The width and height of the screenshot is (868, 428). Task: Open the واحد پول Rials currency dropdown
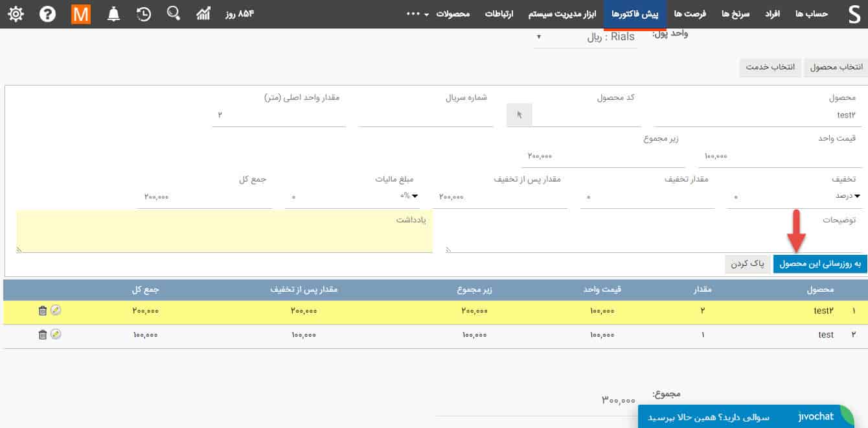pyautogui.click(x=586, y=37)
